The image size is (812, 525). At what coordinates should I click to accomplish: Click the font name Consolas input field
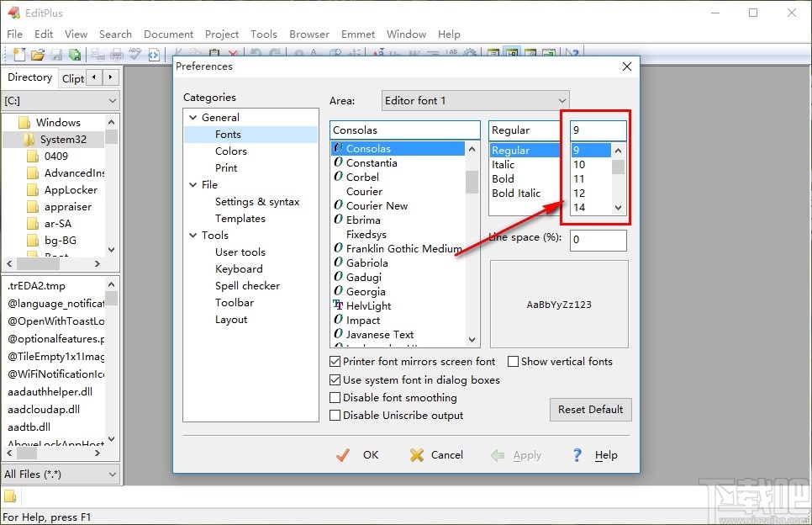tap(405, 130)
